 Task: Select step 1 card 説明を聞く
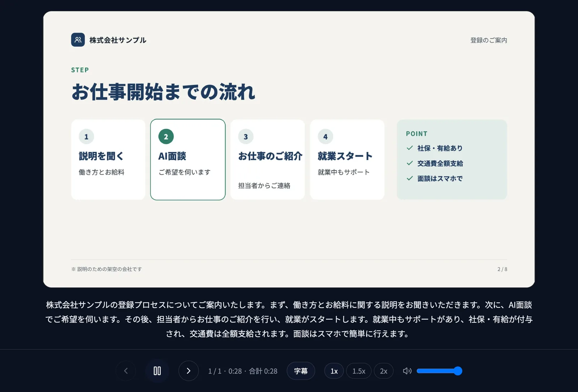108,160
